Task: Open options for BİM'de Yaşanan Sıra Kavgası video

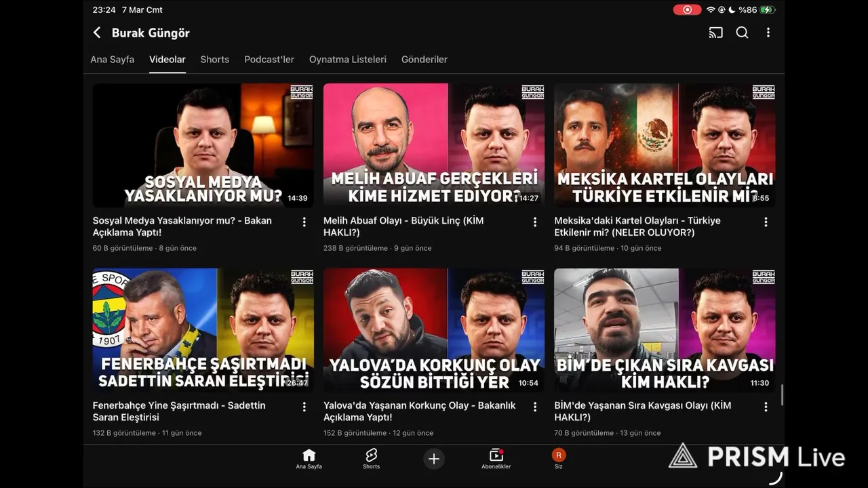Action: tap(766, 407)
